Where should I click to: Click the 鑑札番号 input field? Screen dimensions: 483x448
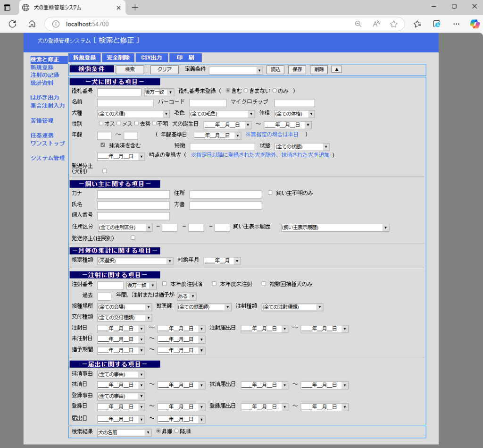119,92
